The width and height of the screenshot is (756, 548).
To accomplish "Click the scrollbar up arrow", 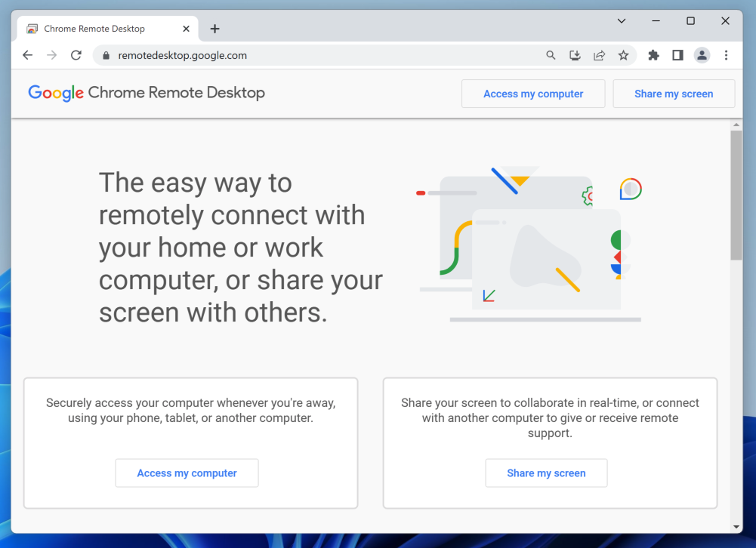I will [736, 125].
